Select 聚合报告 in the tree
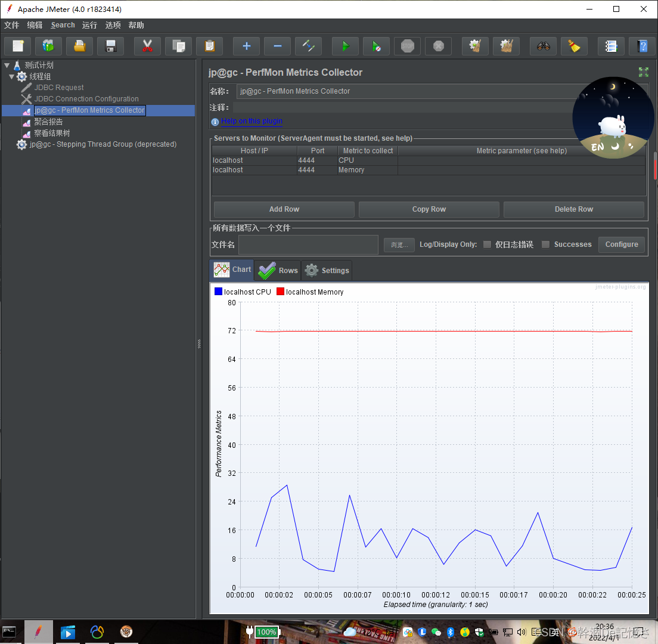The image size is (658, 644). [x=48, y=122]
